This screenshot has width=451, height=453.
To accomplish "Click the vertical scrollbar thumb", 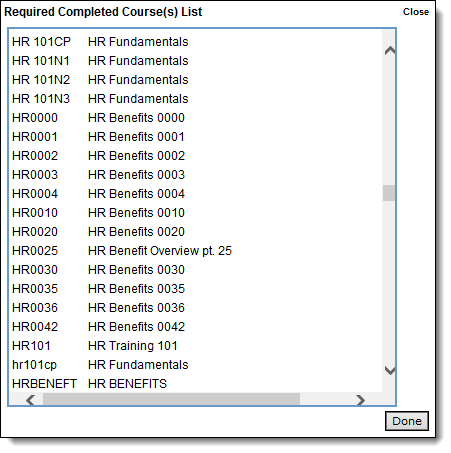I will (389, 193).
